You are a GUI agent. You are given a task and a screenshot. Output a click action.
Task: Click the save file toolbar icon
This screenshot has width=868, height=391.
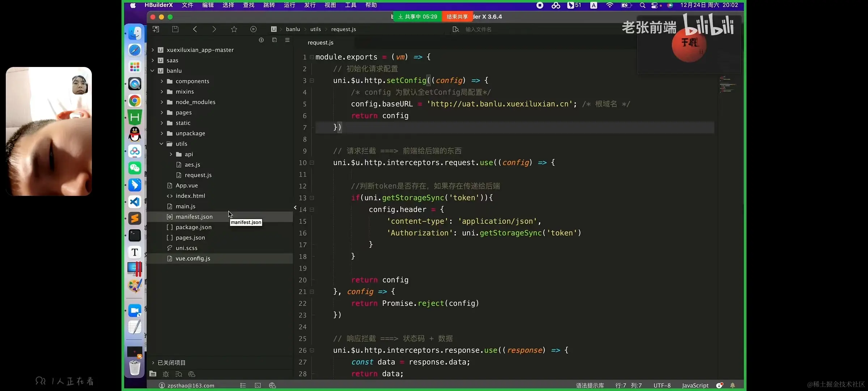[175, 29]
